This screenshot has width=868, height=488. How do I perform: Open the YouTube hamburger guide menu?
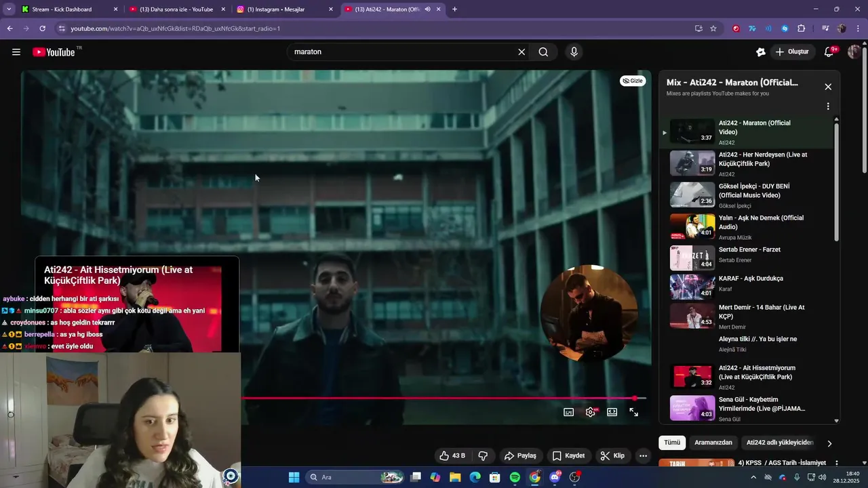point(16,52)
